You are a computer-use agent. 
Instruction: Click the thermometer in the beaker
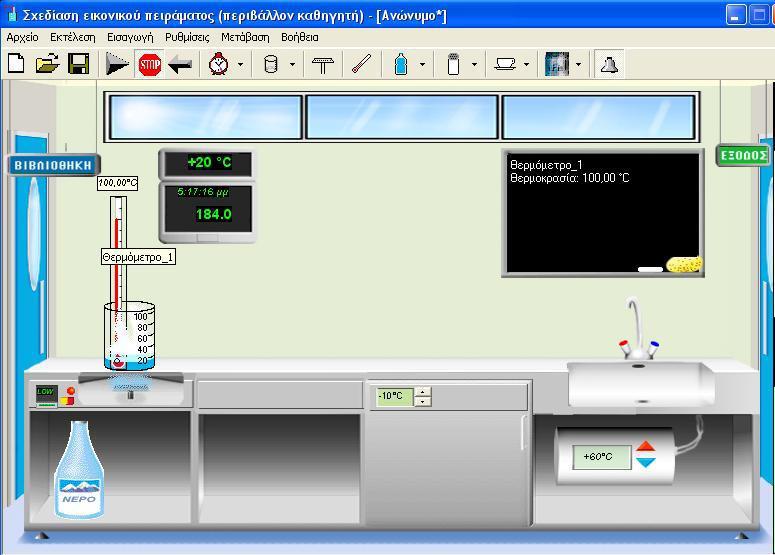pyautogui.click(x=118, y=282)
